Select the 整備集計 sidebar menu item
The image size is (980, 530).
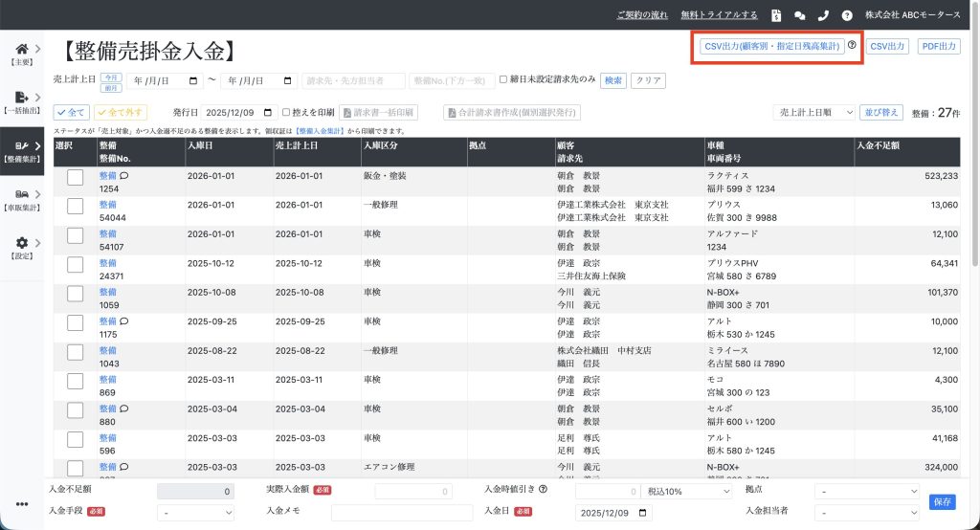click(x=21, y=151)
